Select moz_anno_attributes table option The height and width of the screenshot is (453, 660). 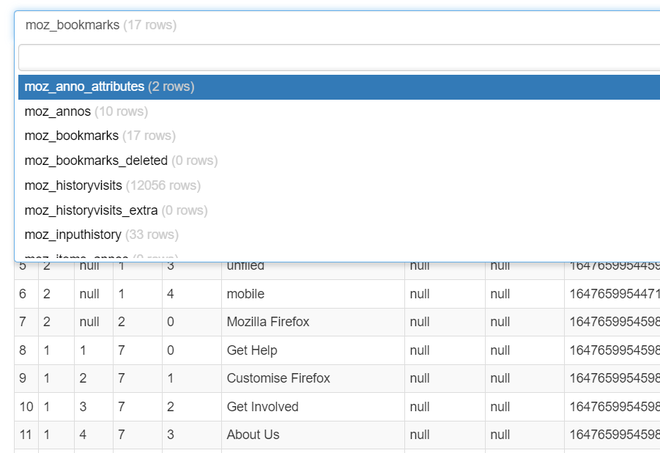click(339, 87)
